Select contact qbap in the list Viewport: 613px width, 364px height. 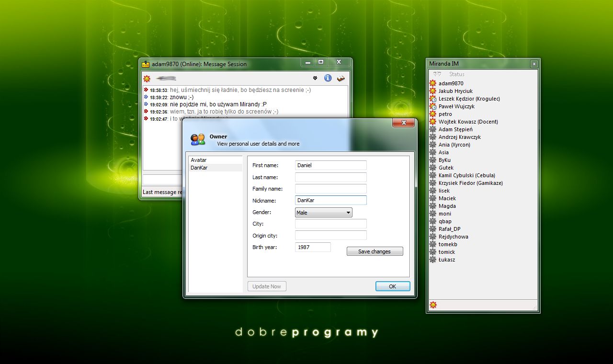point(483,221)
